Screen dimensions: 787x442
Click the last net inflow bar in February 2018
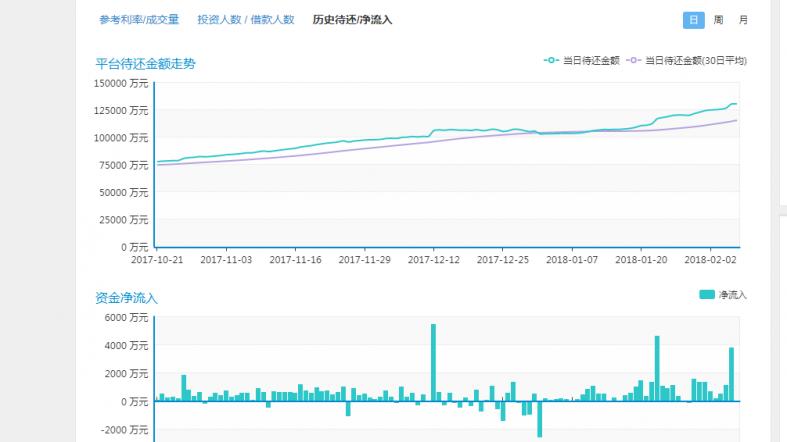tap(731, 374)
